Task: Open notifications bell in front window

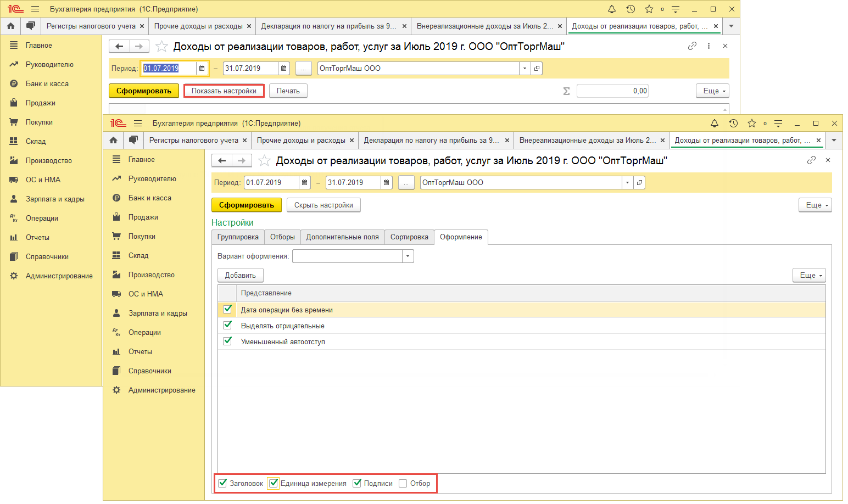Action: click(714, 124)
